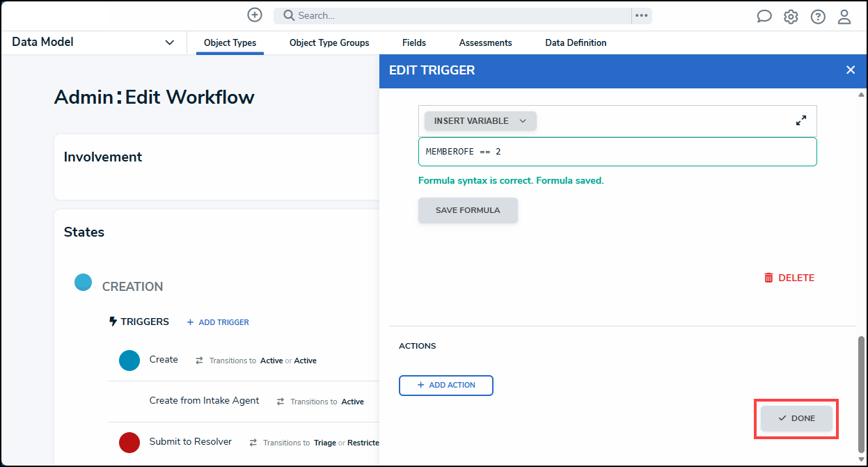Click the Involvement section heading
Image resolution: width=868 pixels, height=467 pixels.
click(x=103, y=157)
